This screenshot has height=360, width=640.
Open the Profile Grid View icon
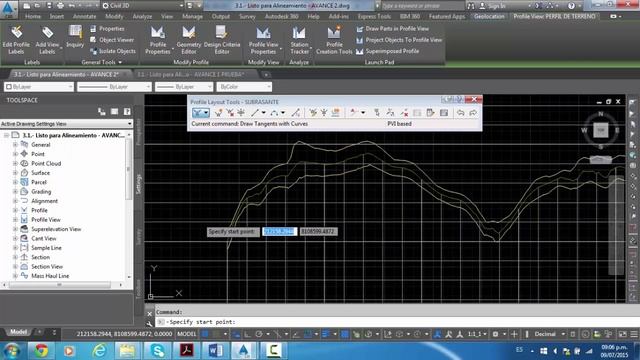(444, 113)
